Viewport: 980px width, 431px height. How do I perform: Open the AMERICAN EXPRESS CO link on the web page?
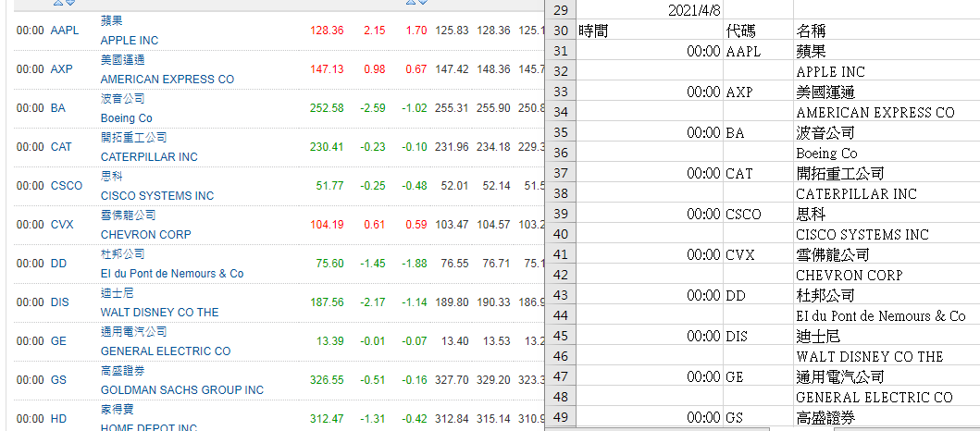pos(167,80)
